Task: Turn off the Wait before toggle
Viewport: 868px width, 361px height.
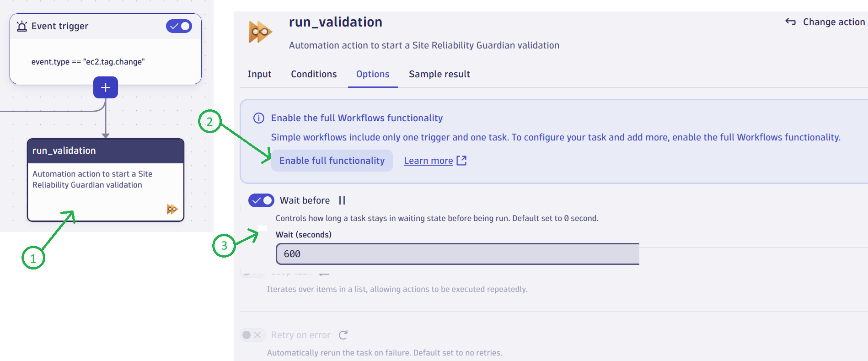Action: 261,200
